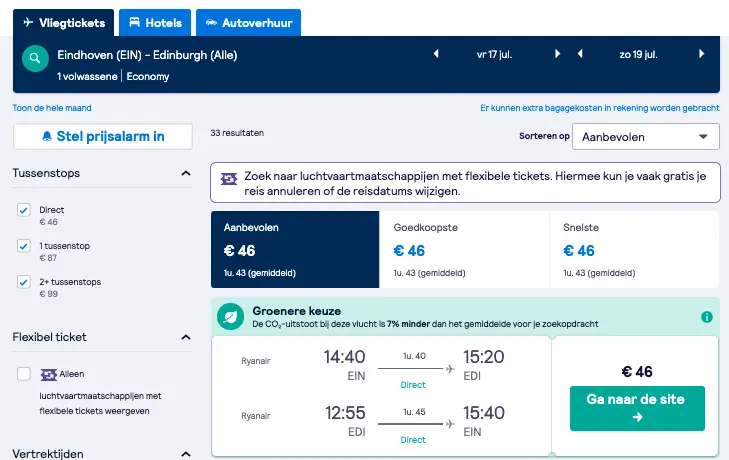Click the green leaf Groenere keuze icon
This screenshot has width=729, height=460.
click(230, 317)
